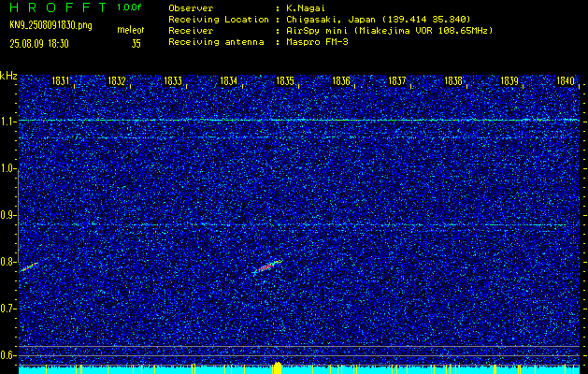
Task: Click the HROFFT title text
Action: [59, 7]
